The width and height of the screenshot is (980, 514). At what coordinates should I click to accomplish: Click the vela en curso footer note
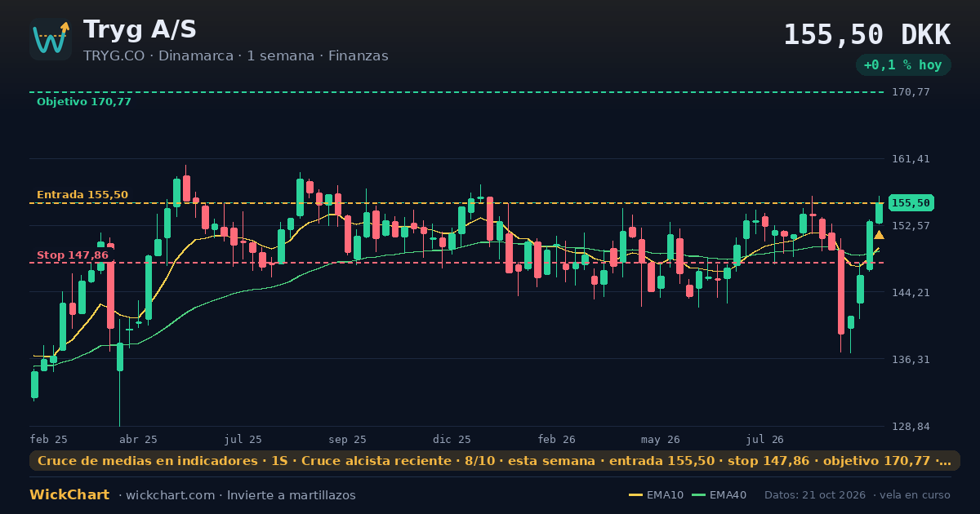click(915, 495)
